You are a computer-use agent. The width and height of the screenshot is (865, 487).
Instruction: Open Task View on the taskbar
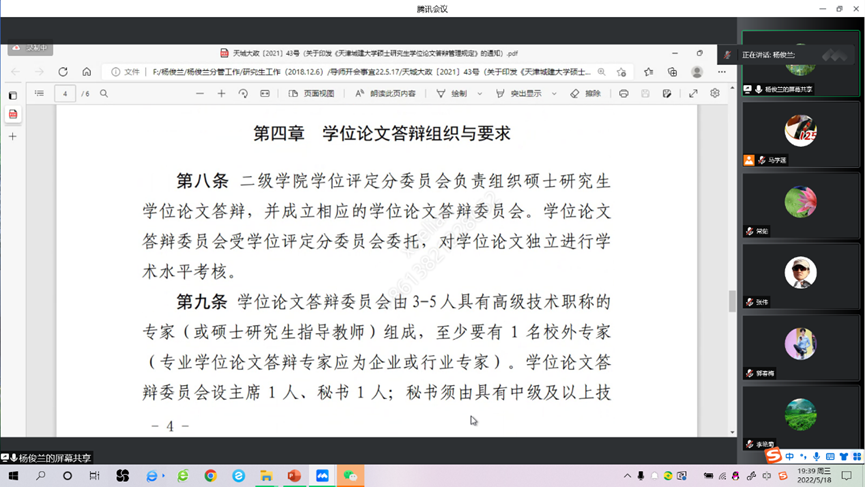tap(94, 475)
